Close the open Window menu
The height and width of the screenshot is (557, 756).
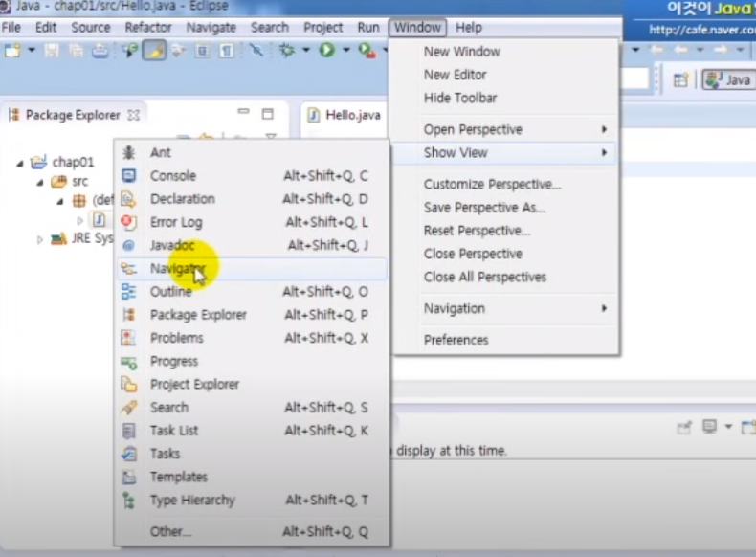[x=417, y=28]
